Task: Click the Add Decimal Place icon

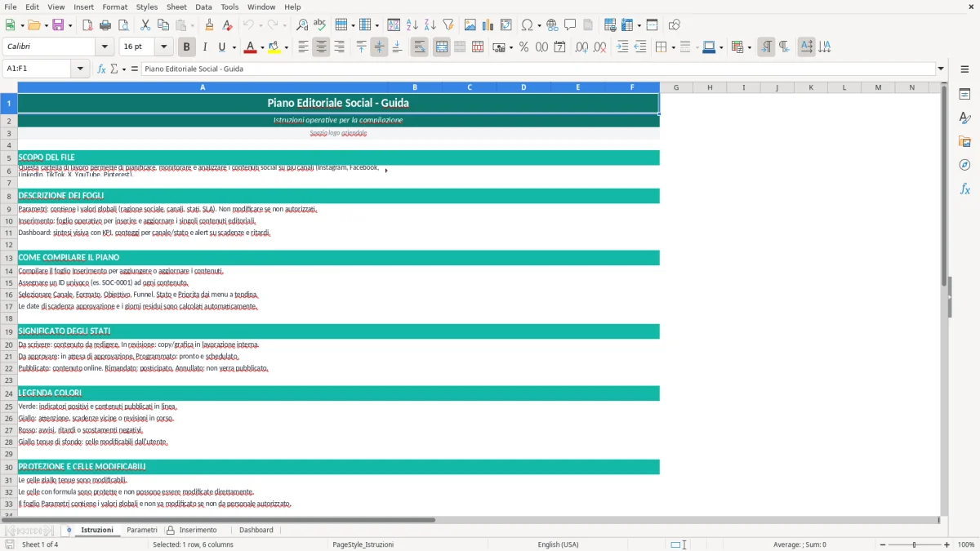Action: click(581, 47)
